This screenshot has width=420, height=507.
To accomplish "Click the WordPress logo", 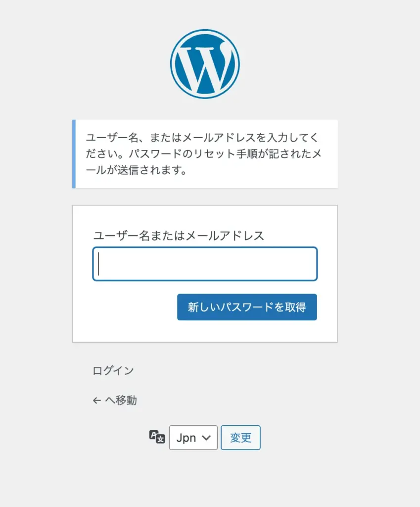I will tap(205, 63).
